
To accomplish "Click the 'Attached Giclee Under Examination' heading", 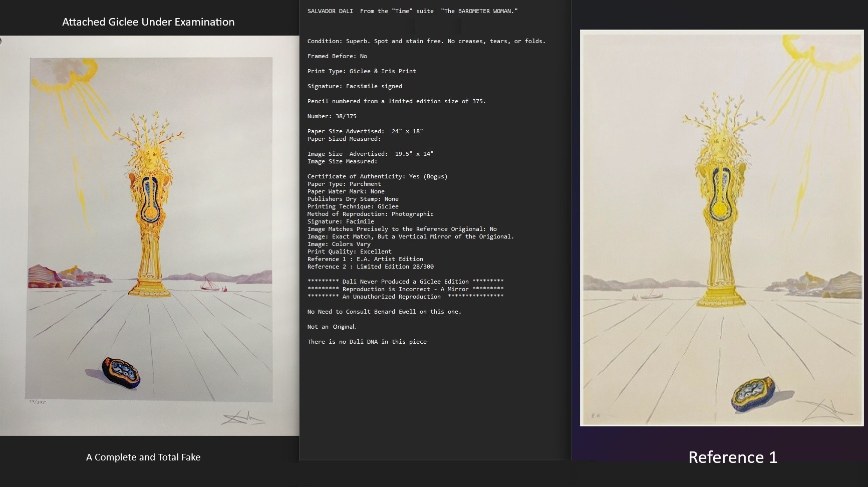I will coord(148,22).
